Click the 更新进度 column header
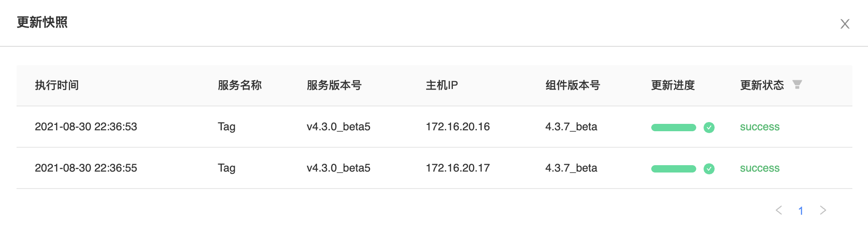 pos(673,85)
